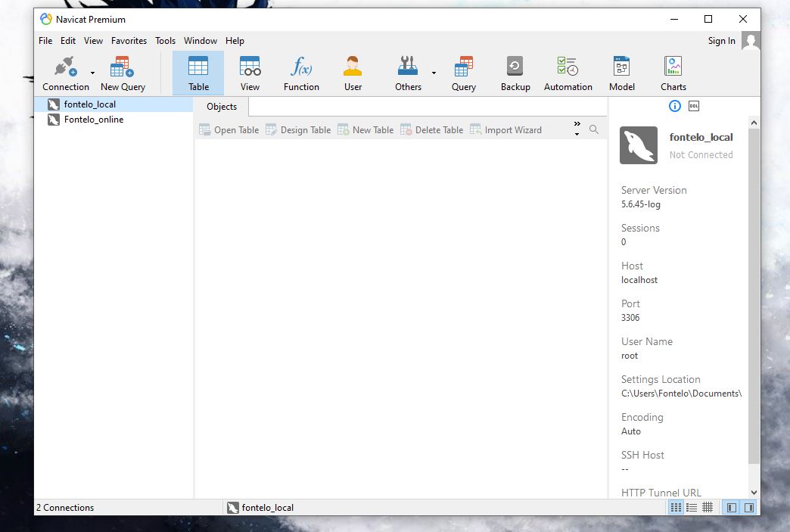
Task: Click the information pane vertical scrollbar
Action: pos(754,295)
